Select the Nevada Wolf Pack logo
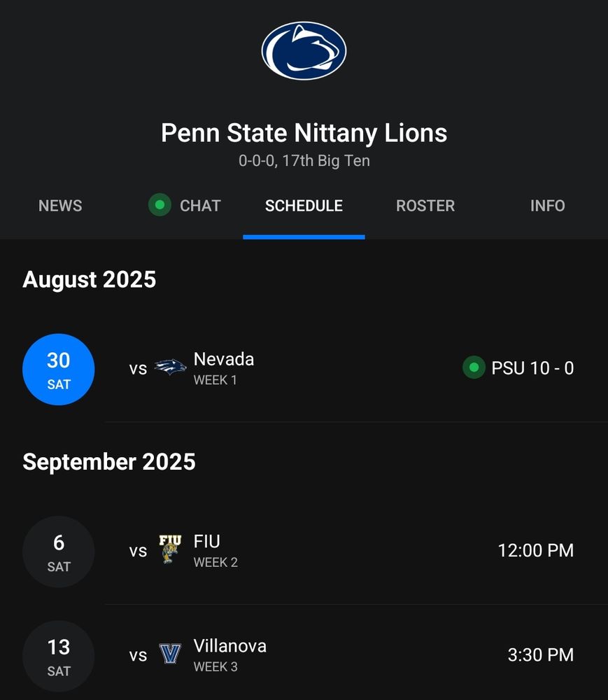This screenshot has height=700, width=608. (171, 367)
